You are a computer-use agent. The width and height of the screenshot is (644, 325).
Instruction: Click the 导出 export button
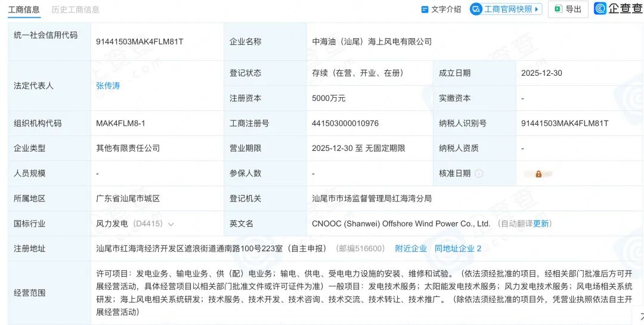tap(568, 9)
